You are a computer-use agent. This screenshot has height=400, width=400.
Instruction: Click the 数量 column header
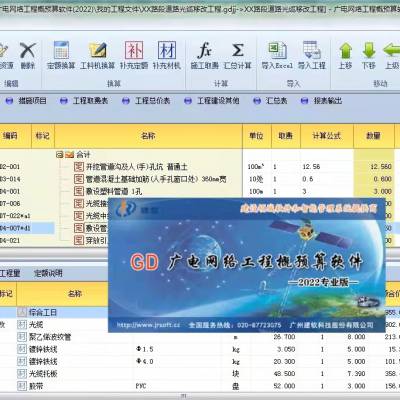pos(374,136)
